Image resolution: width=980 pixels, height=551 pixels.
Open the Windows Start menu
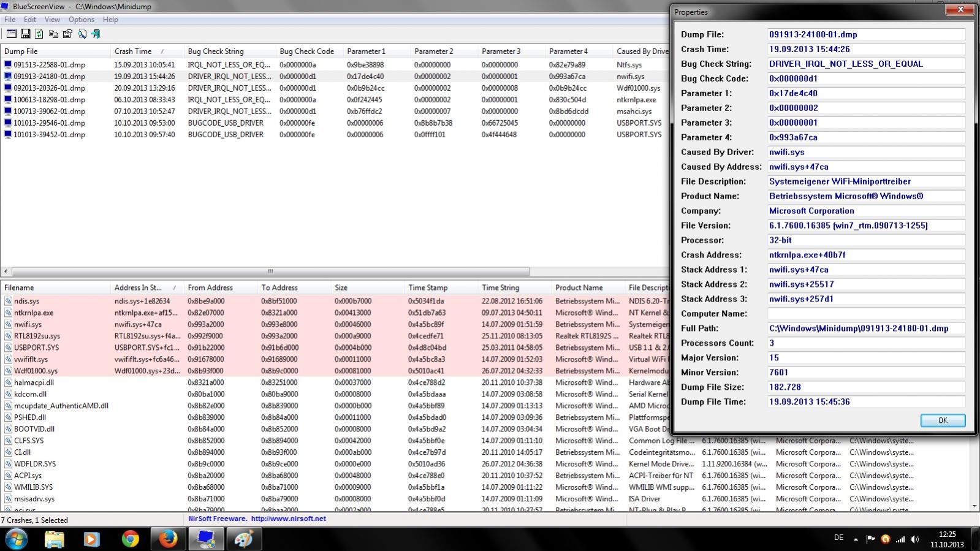pyautogui.click(x=17, y=539)
